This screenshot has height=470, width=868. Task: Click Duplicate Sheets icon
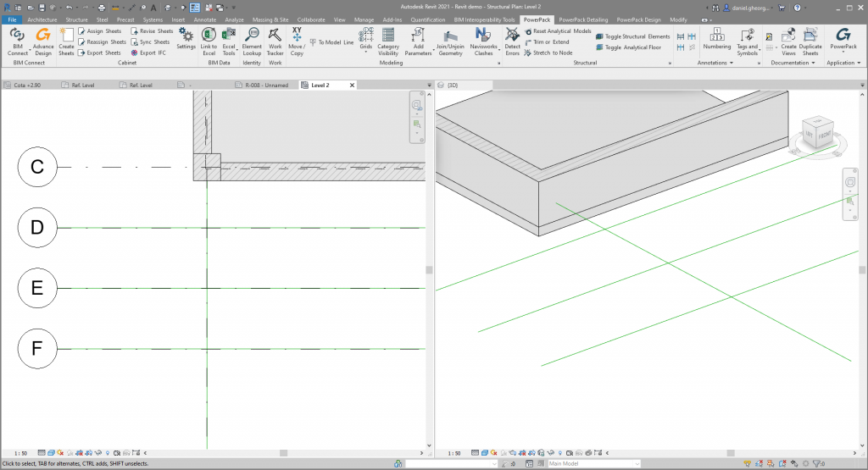tap(810, 36)
